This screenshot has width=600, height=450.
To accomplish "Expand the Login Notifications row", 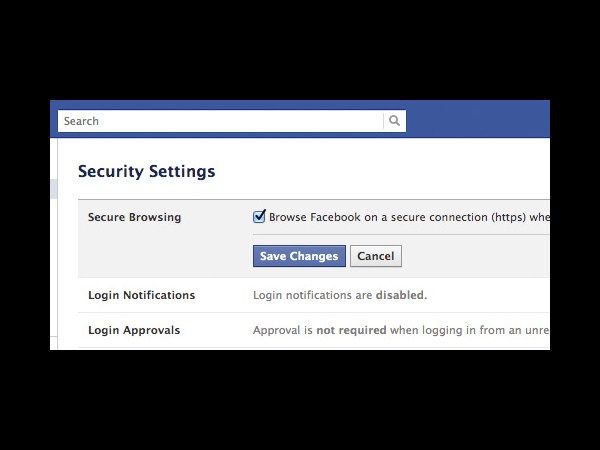I will click(x=314, y=295).
